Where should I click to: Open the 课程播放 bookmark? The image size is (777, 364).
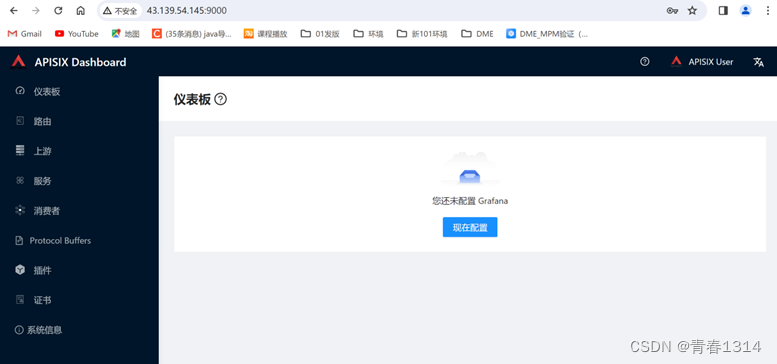tap(266, 34)
